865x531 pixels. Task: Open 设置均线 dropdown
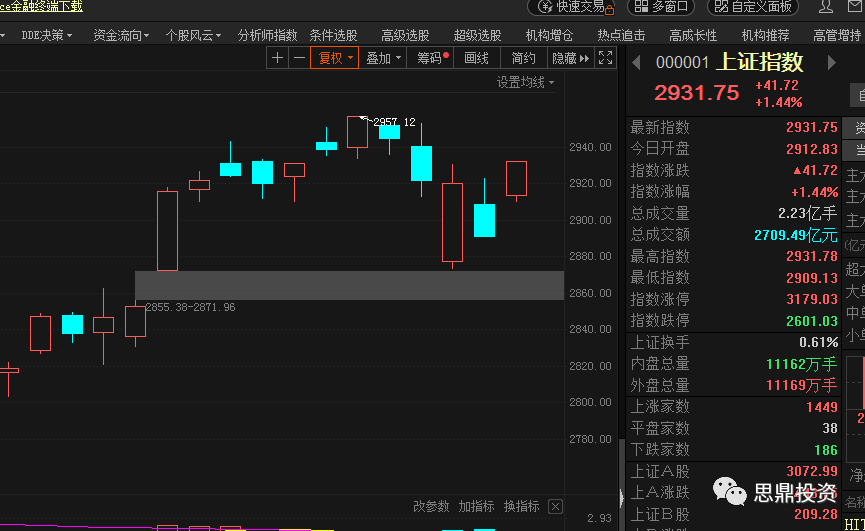coord(525,83)
